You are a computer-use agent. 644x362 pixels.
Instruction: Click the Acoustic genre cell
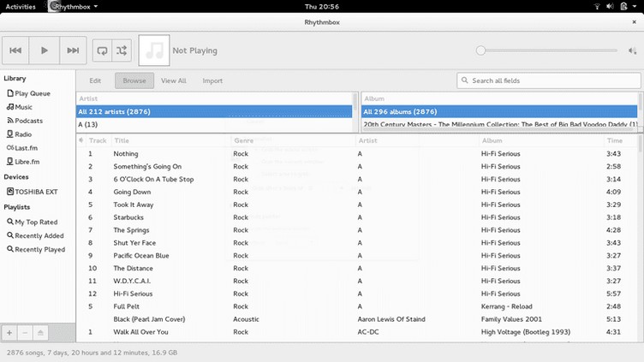click(246, 319)
